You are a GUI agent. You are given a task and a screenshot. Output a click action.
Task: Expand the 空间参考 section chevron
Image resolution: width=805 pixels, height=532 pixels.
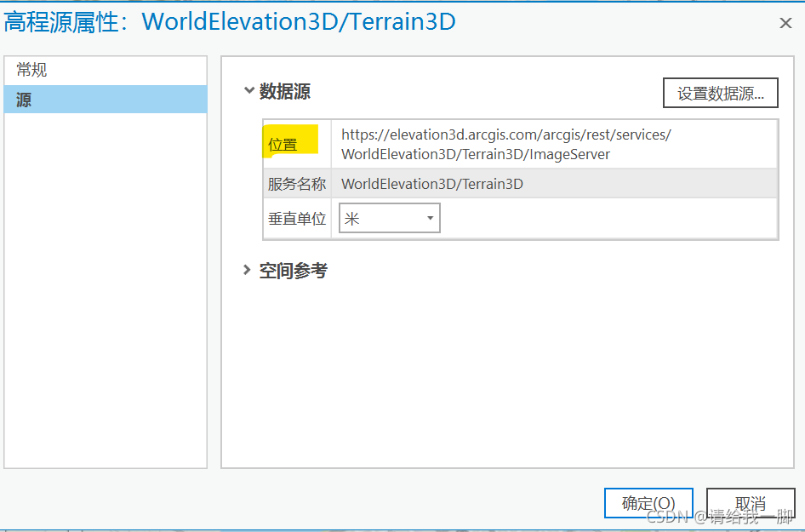247,270
